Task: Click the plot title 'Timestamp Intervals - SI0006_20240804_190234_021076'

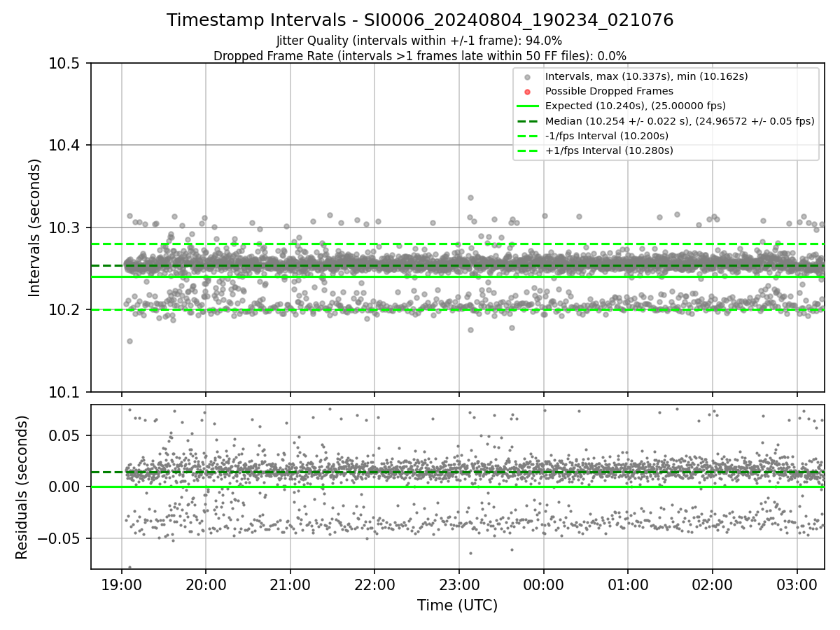Action: (x=420, y=20)
